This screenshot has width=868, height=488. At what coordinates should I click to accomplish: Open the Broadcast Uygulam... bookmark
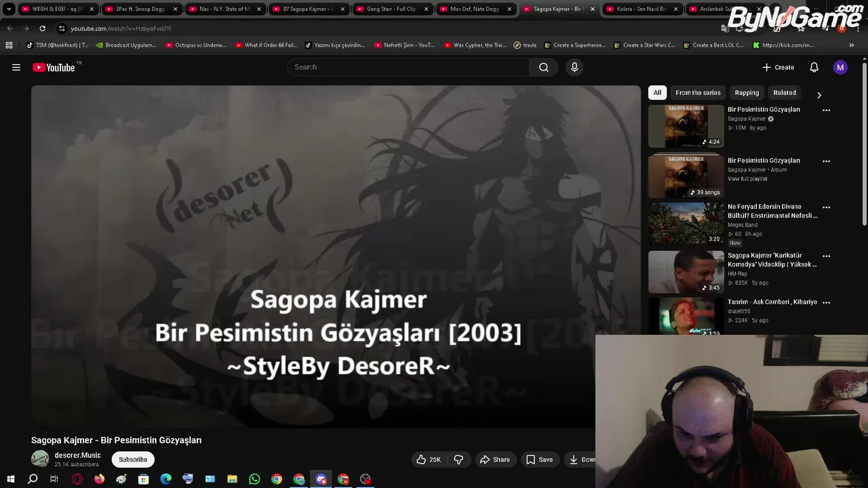(126, 45)
